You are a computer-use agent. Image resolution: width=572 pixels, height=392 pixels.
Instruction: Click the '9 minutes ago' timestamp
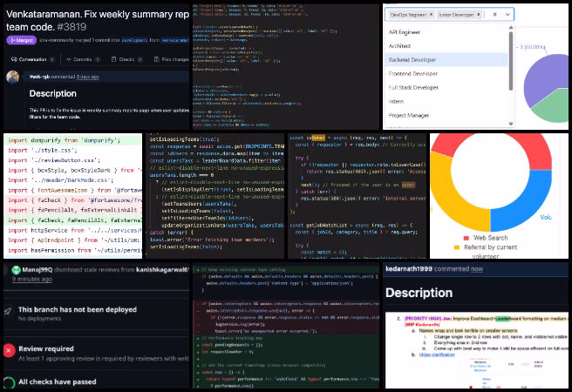32,279
